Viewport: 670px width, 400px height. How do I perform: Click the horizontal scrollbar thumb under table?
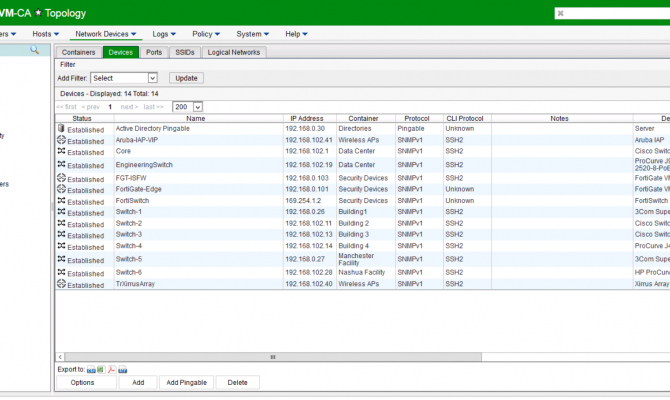point(273,356)
